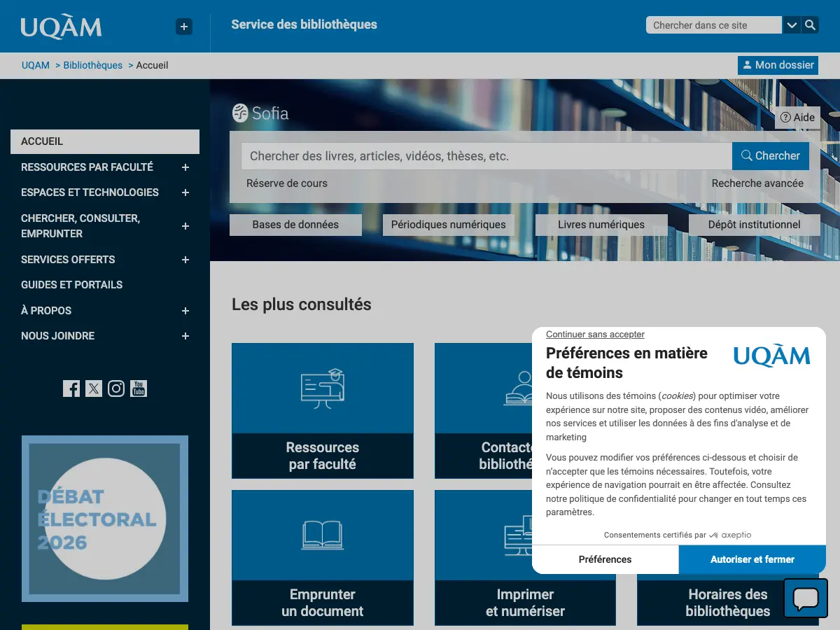Open the chat bubble widget
This screenshot has height=630, width=840.
point(806,598)
